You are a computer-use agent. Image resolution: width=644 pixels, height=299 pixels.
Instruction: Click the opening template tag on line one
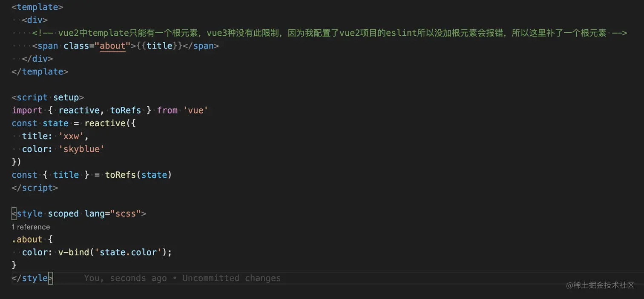click(x=37, y=7)
